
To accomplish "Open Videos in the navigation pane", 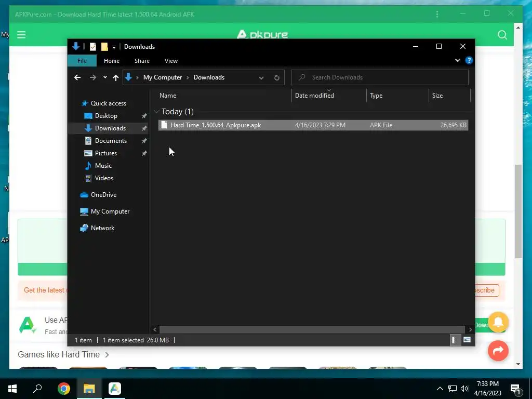I will click(x=104, y=178).
